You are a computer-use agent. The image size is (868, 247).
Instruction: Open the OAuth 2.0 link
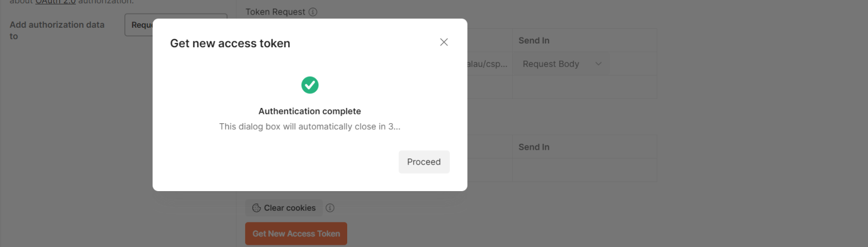(x=55, y=2)
